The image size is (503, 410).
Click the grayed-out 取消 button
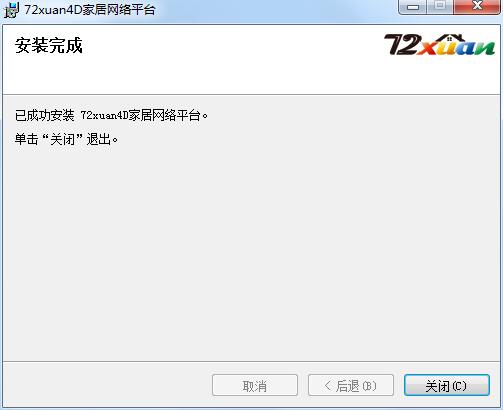[x=255, y=385]
